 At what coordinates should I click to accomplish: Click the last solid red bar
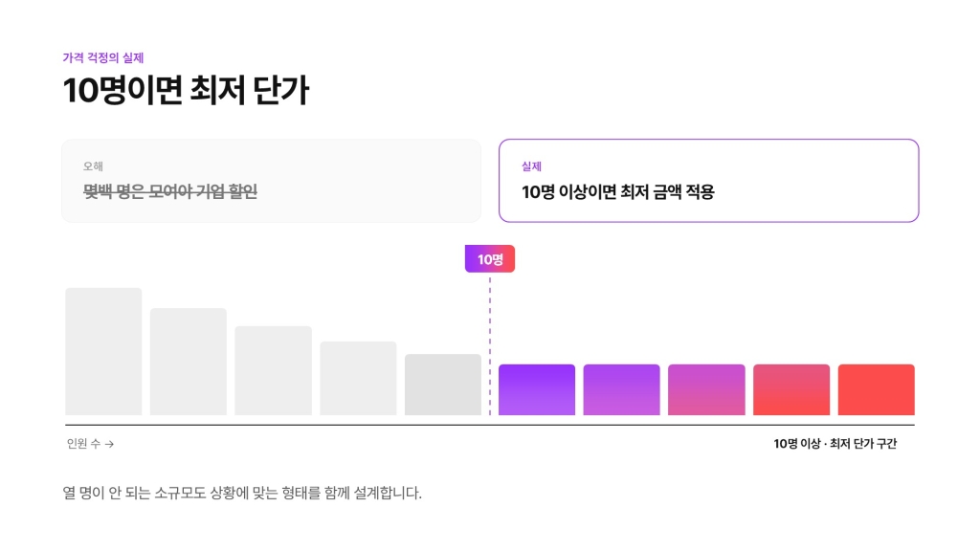tap(877, 390)
